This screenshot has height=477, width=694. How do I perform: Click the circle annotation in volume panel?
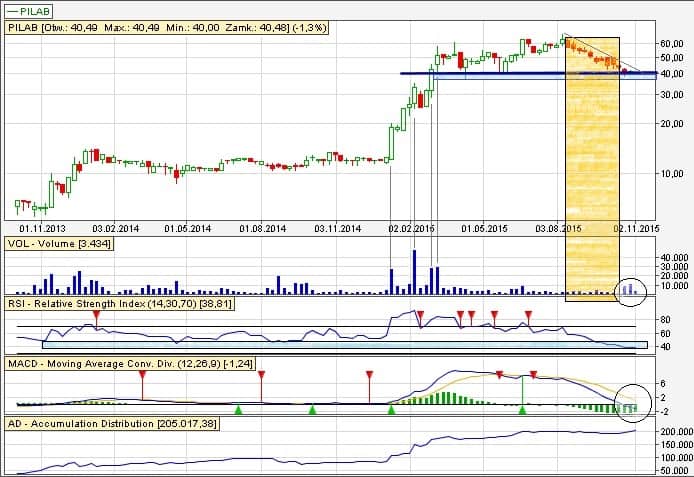[x=629, y=288]
